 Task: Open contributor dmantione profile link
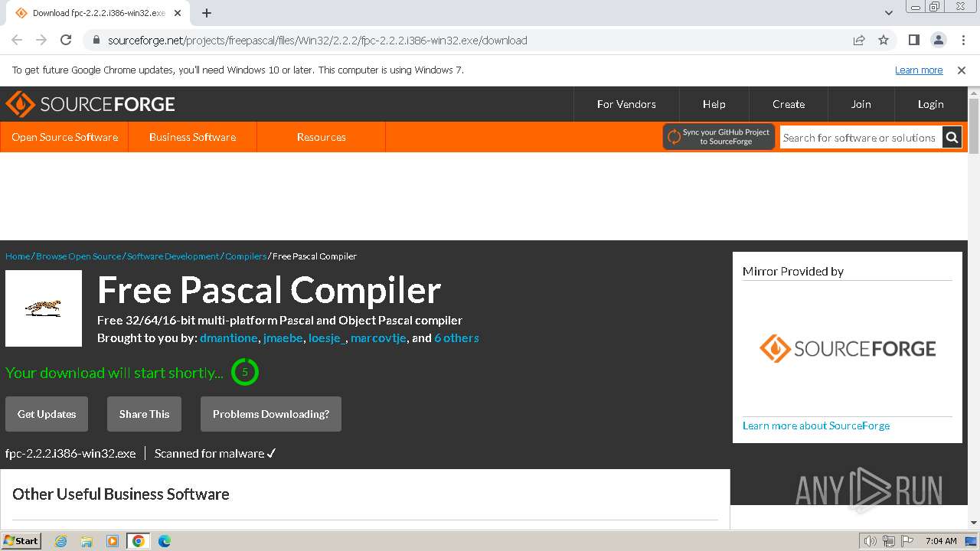tap(229, 338)
